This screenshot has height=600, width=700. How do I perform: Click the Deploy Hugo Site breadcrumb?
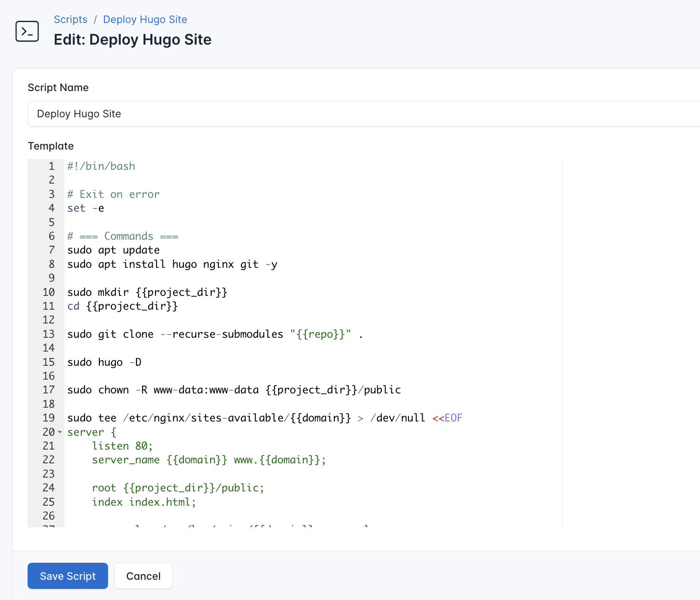[145, 19]
